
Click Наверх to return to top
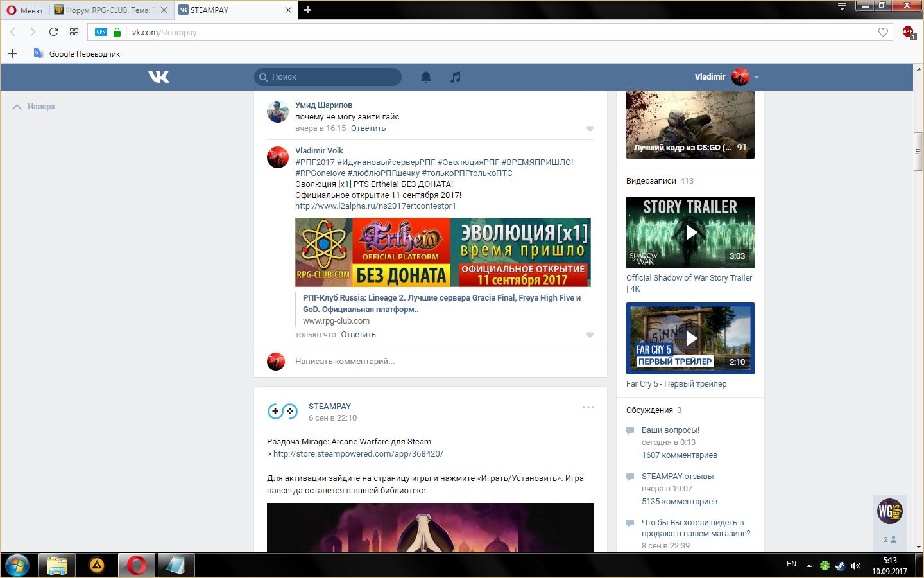click(x=34, y=107)
